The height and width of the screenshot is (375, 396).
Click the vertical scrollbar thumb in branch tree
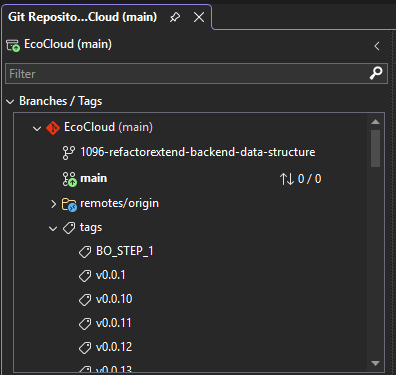pos(376,148)
